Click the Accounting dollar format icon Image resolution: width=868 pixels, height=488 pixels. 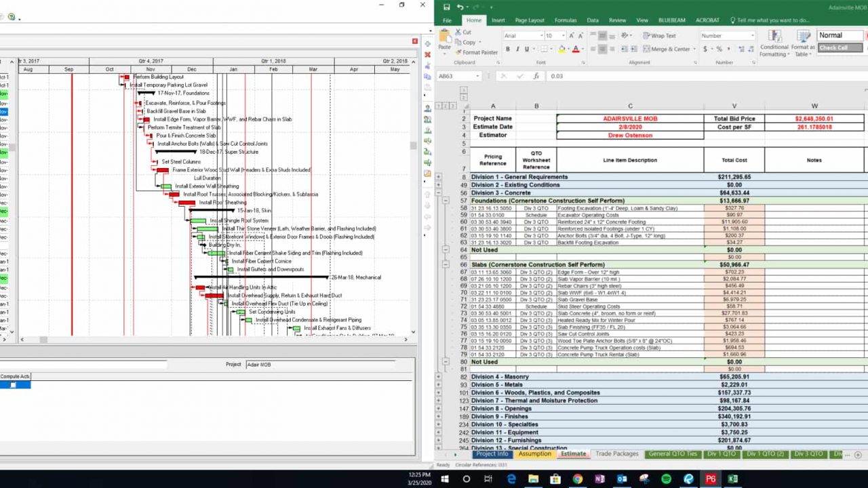click(x=705, y=49)
